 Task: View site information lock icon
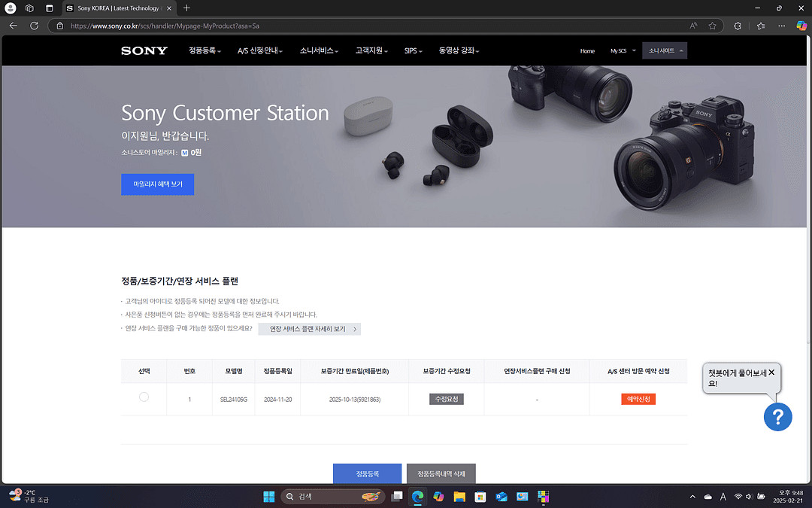tap(59, 26)
